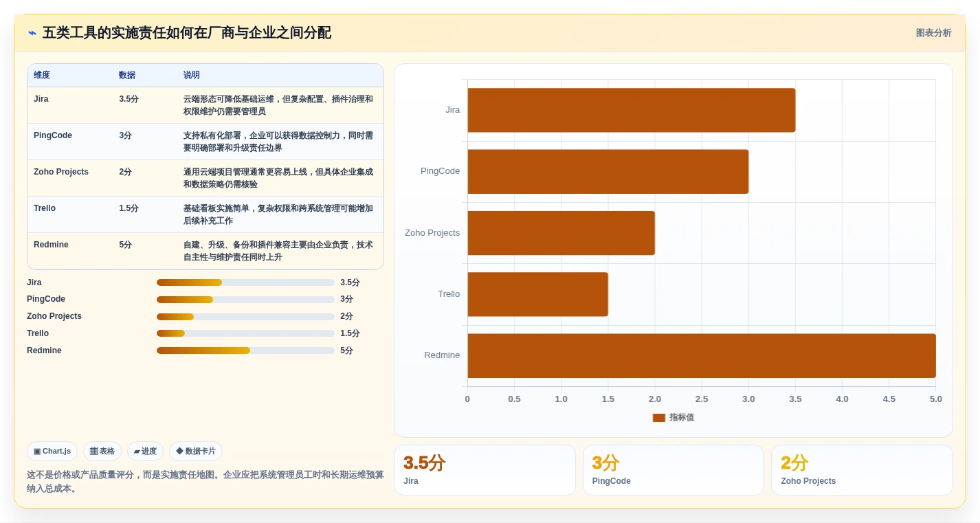Select the 表格 tag chip
Image resolution: width=980 pixels, height=523 pixels.
click(102, 452)
